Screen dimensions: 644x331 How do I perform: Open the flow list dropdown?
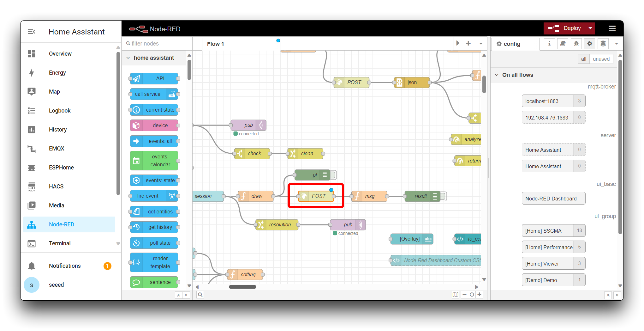[481, 44]
